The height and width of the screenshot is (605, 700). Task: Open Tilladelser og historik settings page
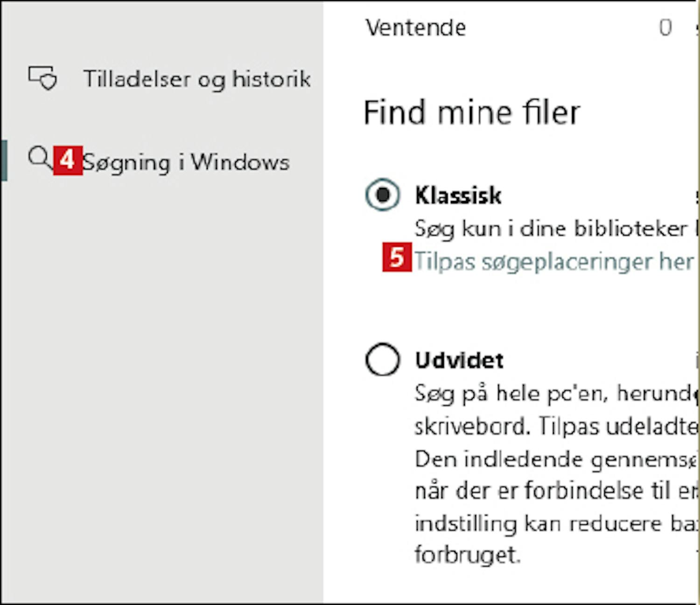[x=197, y=78]
